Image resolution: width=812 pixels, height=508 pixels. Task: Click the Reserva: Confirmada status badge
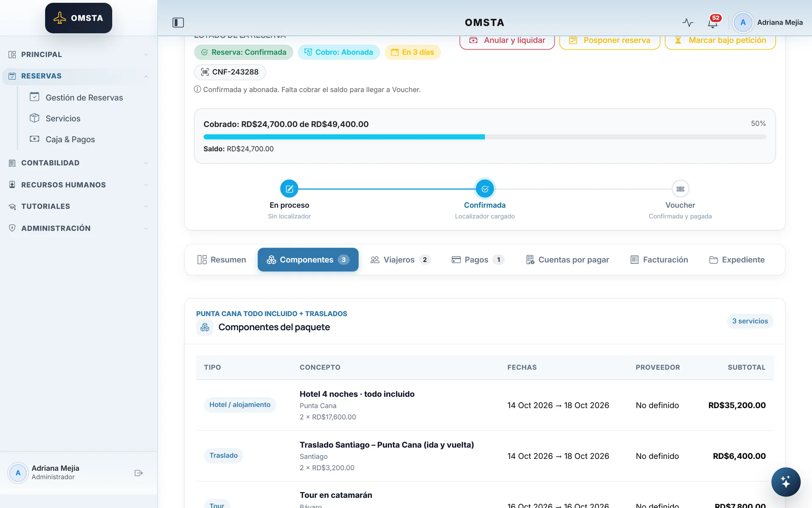[244, 52]
